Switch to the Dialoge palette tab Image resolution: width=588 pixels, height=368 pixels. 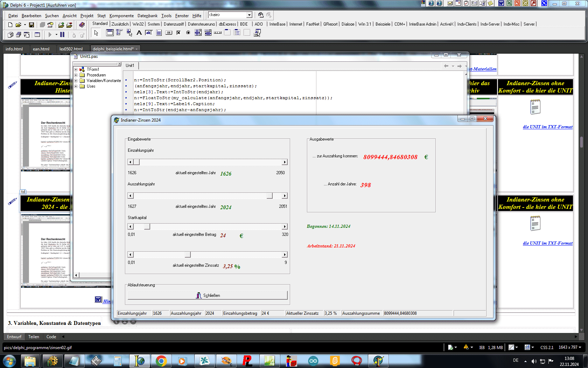(x=348, y=24)
